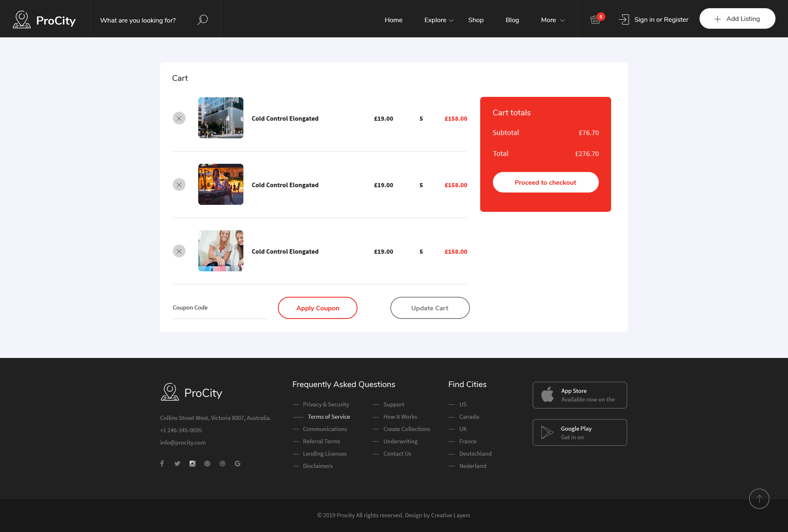Click the Coupon Code input field
The image size is (788, 532).
(220, 308)
